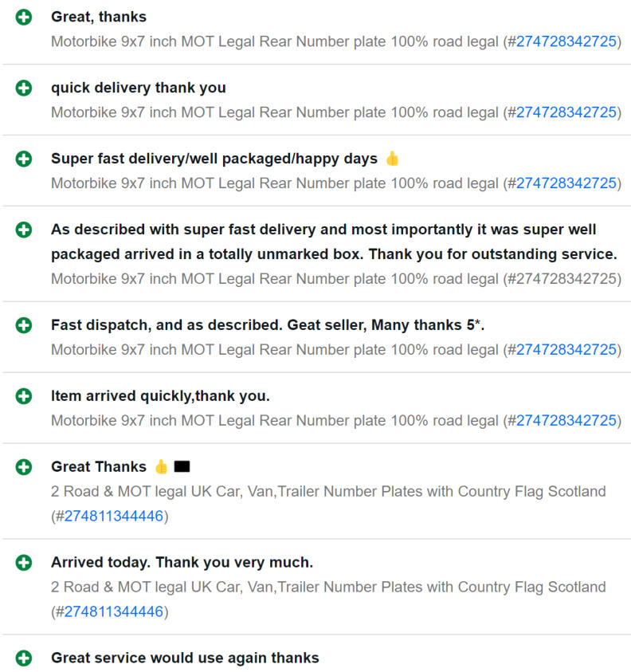631x672 pixels.
Task: Click the green plus icon beside 'Great, thanks'
Action: point(24,18)
